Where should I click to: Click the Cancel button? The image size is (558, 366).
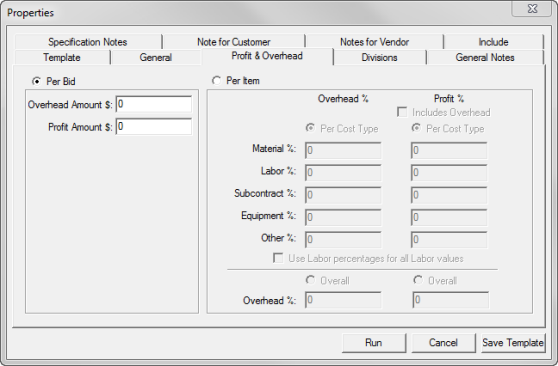pyautogui.click(x=443, y=343)
